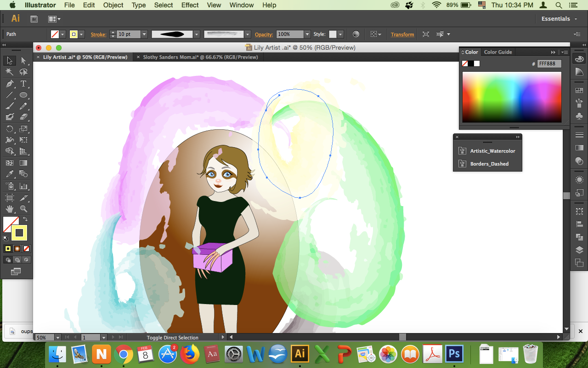
Task: Select the Blob Brush tool
Action: tap(9, 117)
